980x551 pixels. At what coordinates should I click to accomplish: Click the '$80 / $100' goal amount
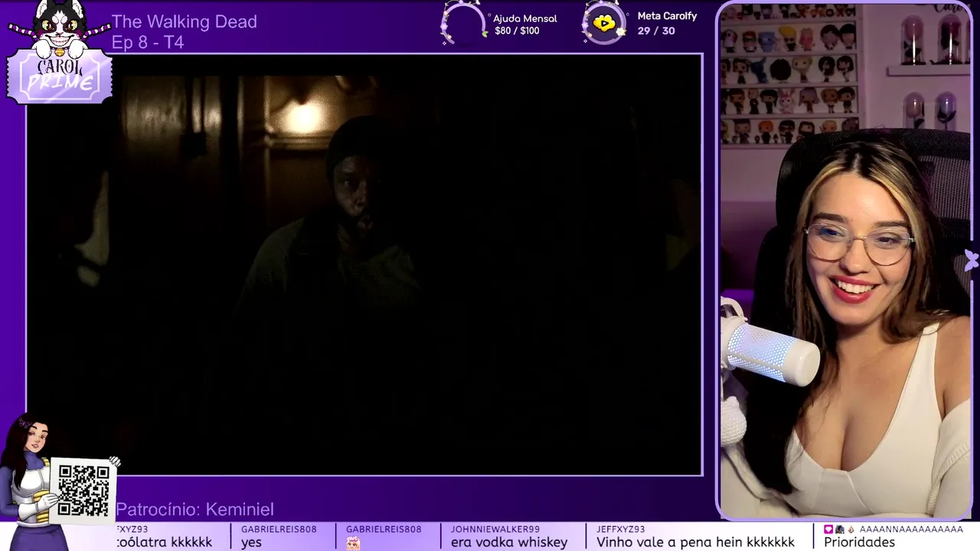click(517, 31)
